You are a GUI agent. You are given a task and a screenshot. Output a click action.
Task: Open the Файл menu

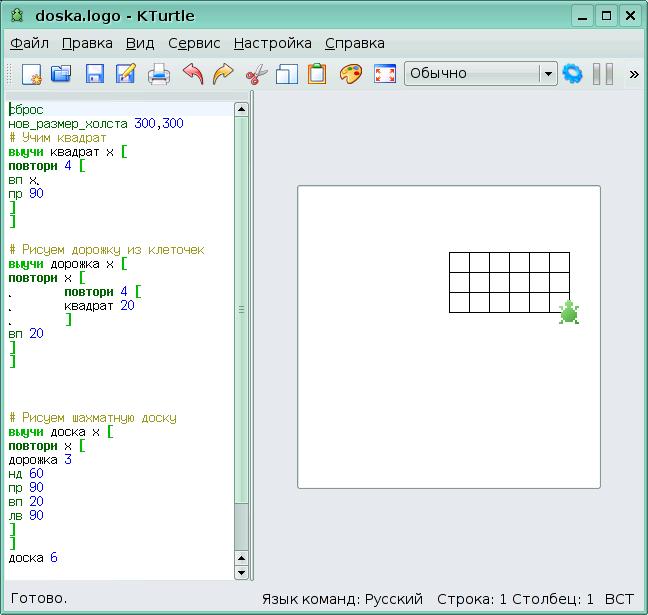pos(29,43)
